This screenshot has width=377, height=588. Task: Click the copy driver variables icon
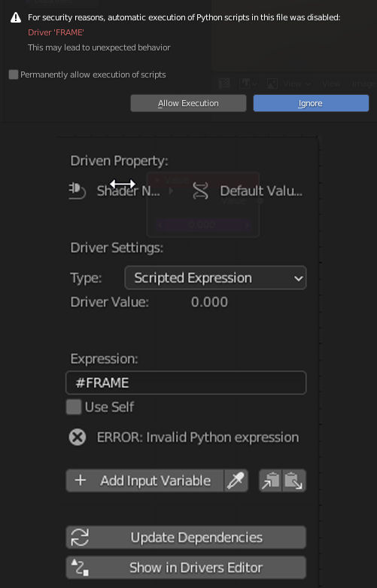(x=271, y=481)
